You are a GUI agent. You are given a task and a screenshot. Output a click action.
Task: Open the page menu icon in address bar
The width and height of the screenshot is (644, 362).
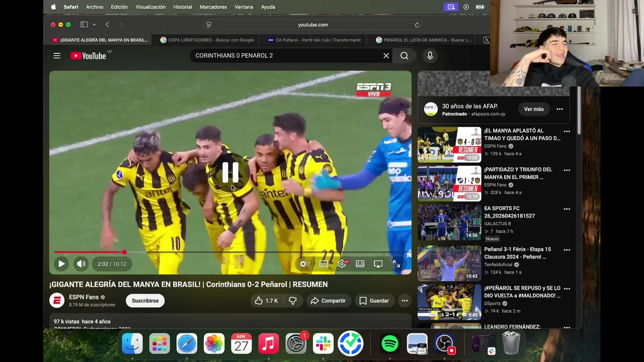[x=209, y=25]
